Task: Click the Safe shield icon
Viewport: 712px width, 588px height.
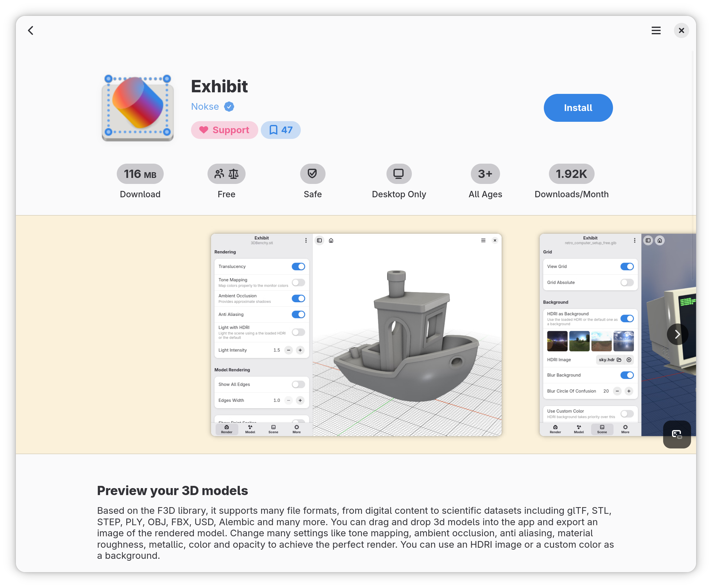Action: (313, 173)
